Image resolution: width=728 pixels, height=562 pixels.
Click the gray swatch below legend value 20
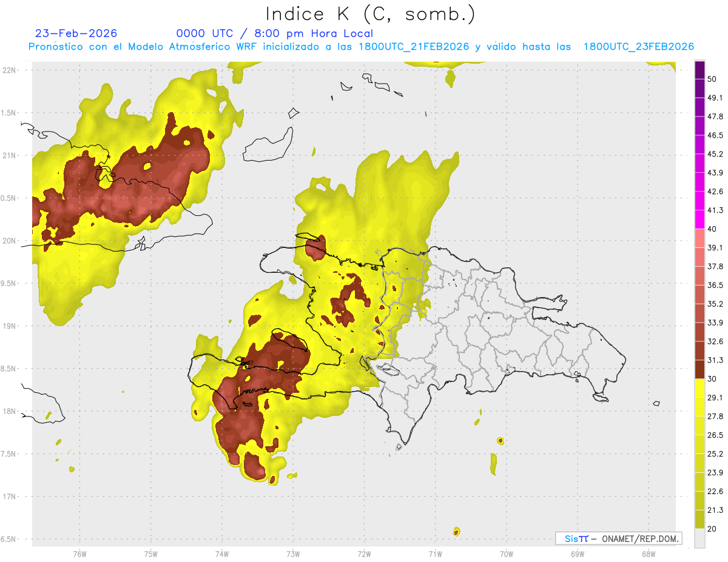[700, 539]
